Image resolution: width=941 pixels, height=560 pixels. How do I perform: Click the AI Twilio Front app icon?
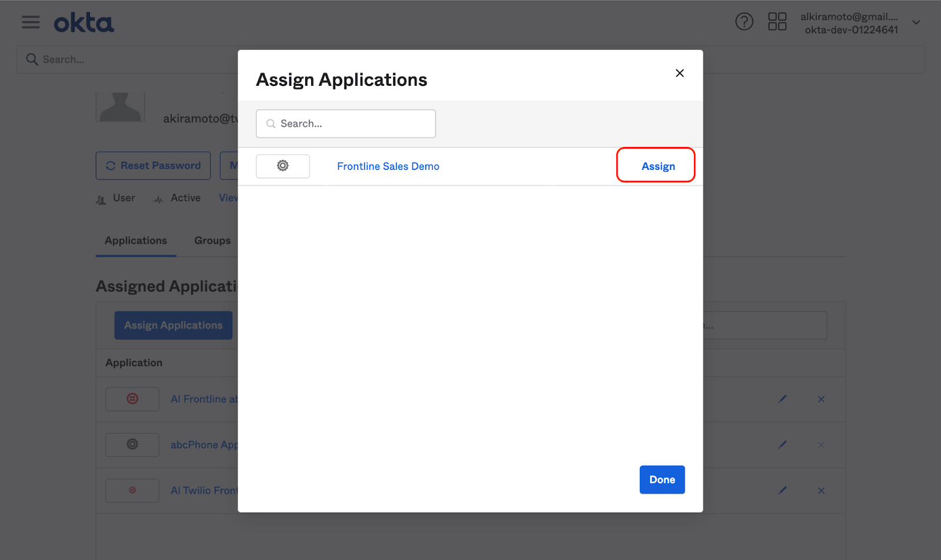point(132,491)
